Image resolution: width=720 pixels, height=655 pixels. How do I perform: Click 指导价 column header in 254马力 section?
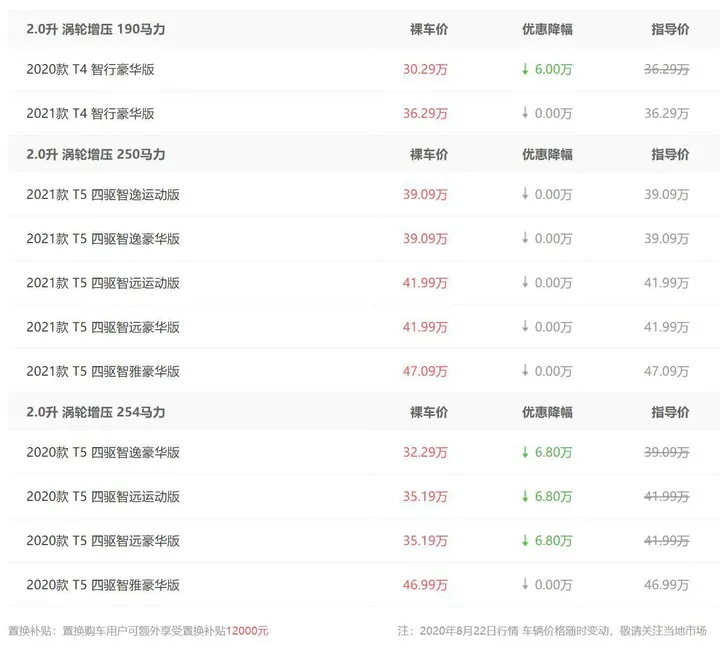670,412
